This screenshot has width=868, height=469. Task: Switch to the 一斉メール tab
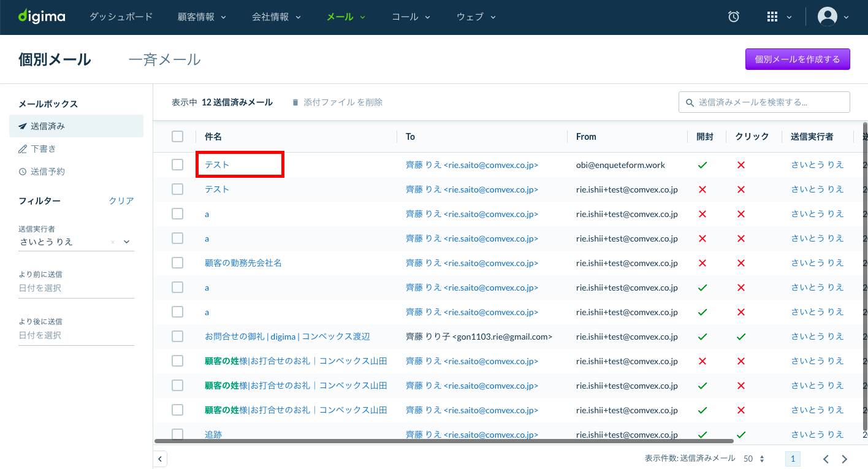coord(164,59)
